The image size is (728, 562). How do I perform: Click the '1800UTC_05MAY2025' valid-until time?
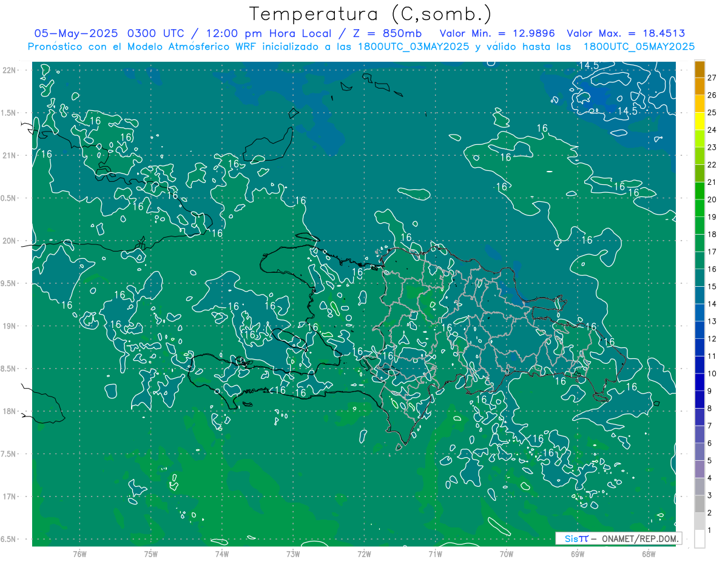(639, 46)
